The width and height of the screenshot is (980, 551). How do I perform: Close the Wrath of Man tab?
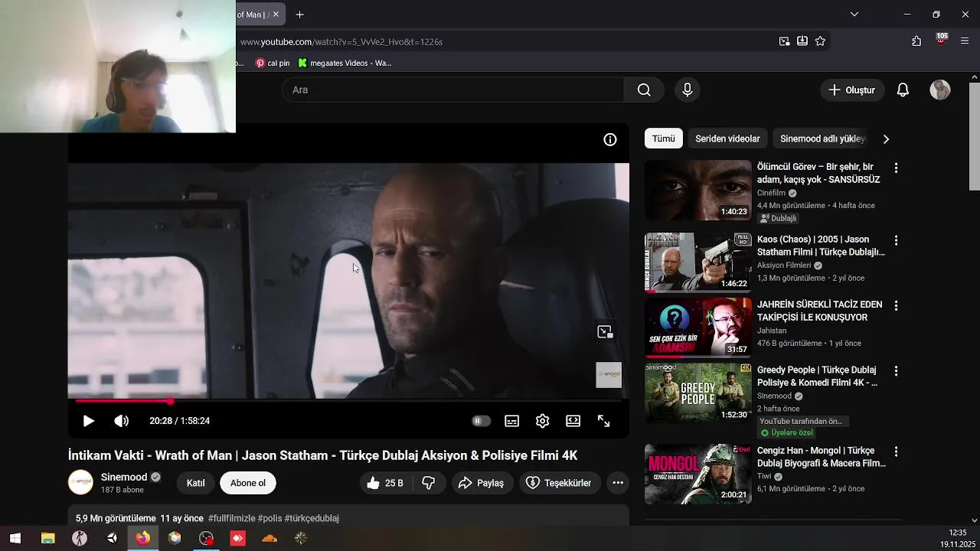tap(276, 15)
